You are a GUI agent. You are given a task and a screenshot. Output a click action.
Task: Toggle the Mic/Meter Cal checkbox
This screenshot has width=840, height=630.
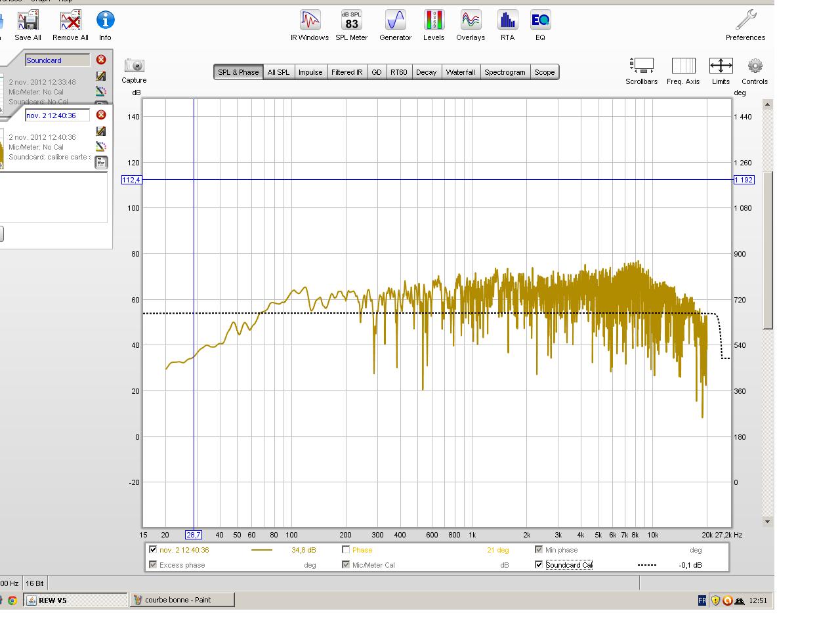346,564
